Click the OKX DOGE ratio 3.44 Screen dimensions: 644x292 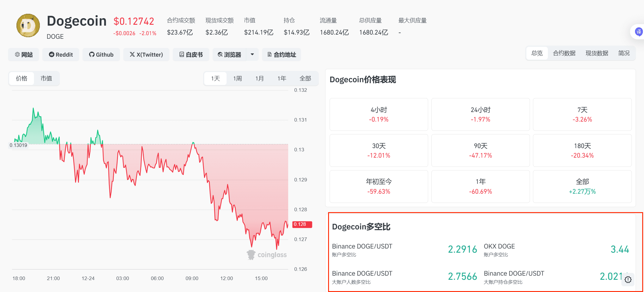620,249
